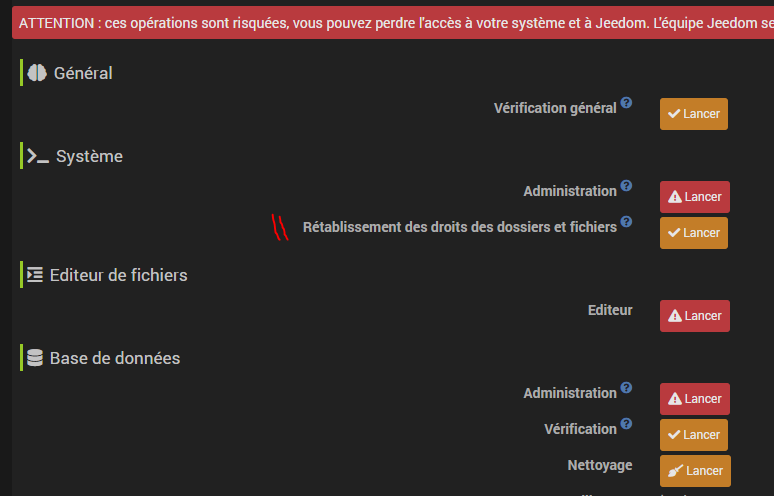The width and height of the screenshot is (774, 496).
Task: Click the red ATTENTION warning banner
Action: click(x=393, y=23)
